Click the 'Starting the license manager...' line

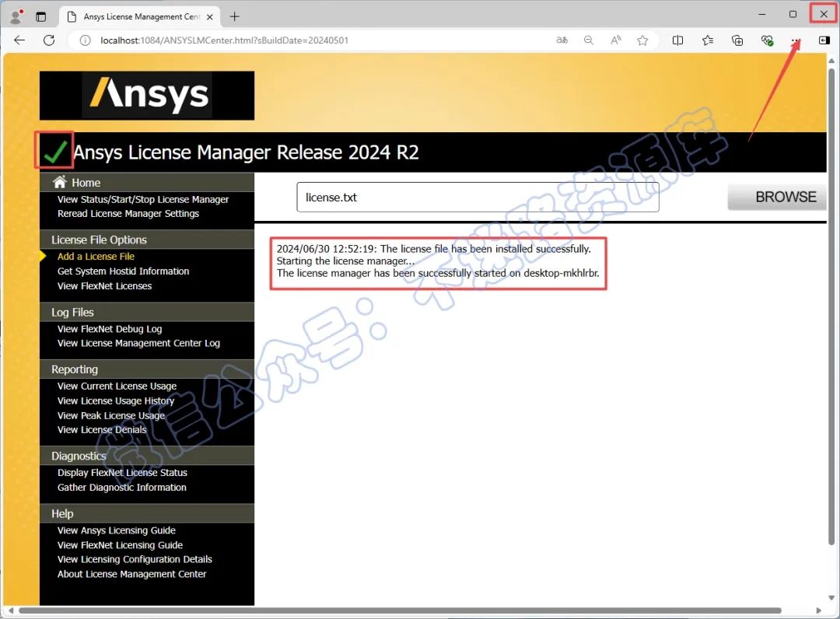click(345, 261)
